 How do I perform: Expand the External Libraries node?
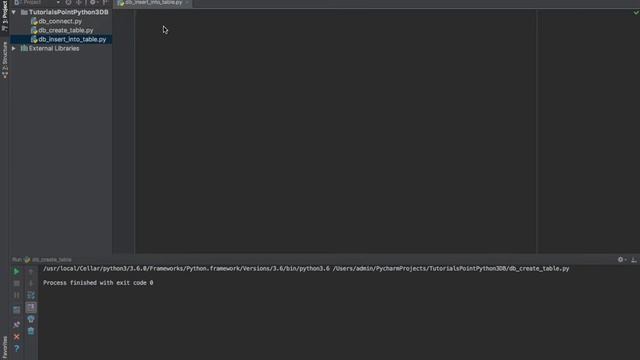pyautogui.click(x=14, y=49)
